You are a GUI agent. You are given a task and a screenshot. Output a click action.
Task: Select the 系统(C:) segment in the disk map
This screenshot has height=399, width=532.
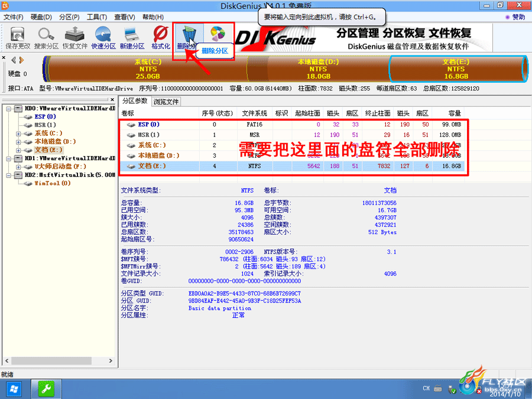148,69
